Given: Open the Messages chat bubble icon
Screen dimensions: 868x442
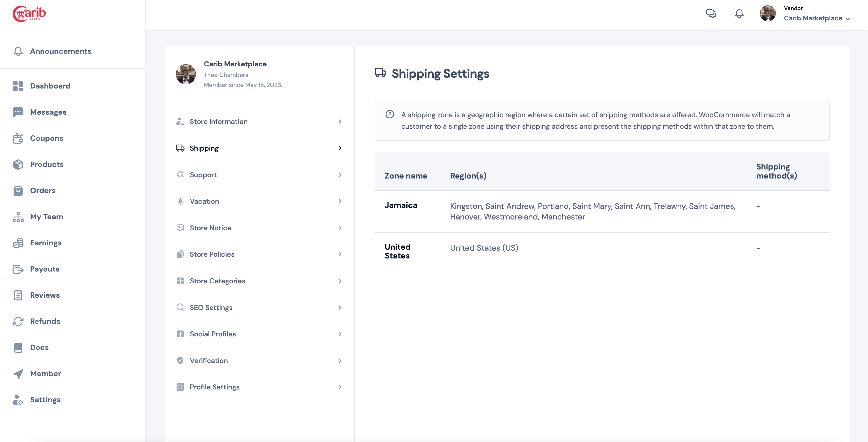Looking at the screenshot, I should point(18,112).
